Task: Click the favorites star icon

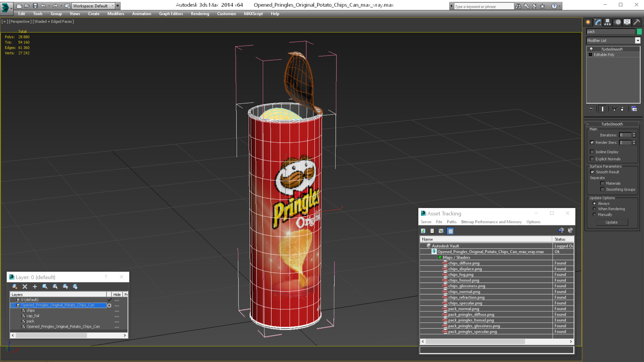Action: tap(542, 6)
